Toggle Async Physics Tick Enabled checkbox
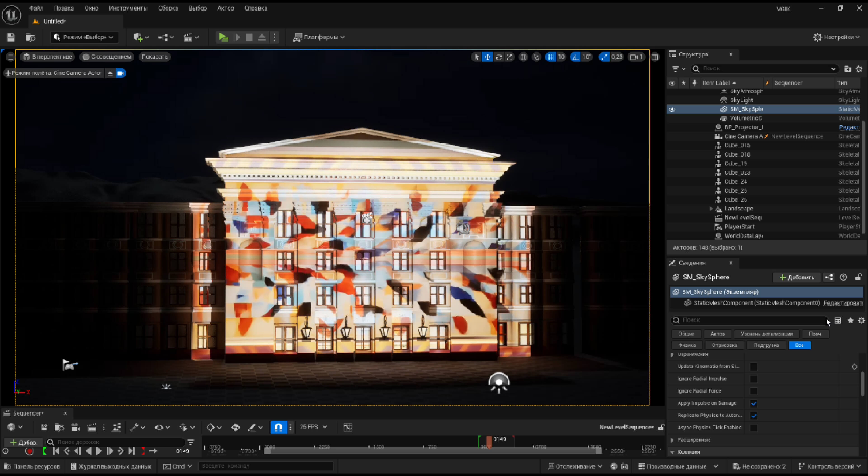This screenshot has height=476, width=868. point(753,427)
